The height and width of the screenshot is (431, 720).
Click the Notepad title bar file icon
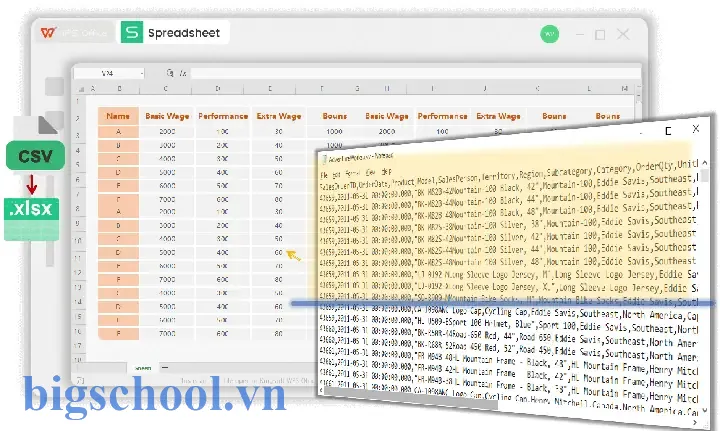point(324,159)
